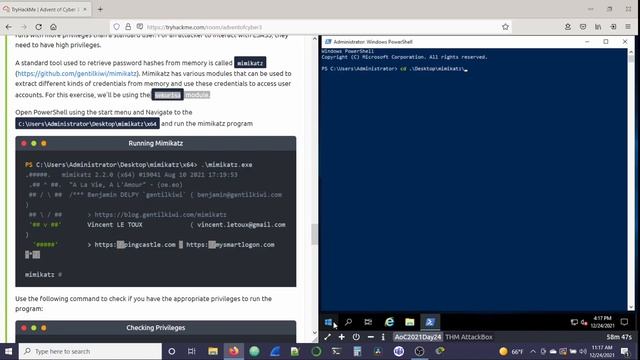This screenshot has width=640, height=360.
Task: Select PowerShell in the remote VM taskbar
Action: click(x=430, y=322)
